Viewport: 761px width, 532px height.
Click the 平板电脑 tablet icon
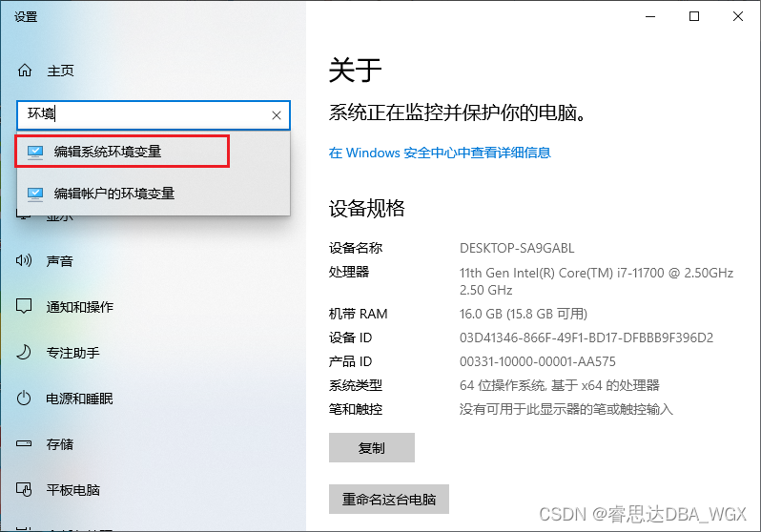[24, 489]
